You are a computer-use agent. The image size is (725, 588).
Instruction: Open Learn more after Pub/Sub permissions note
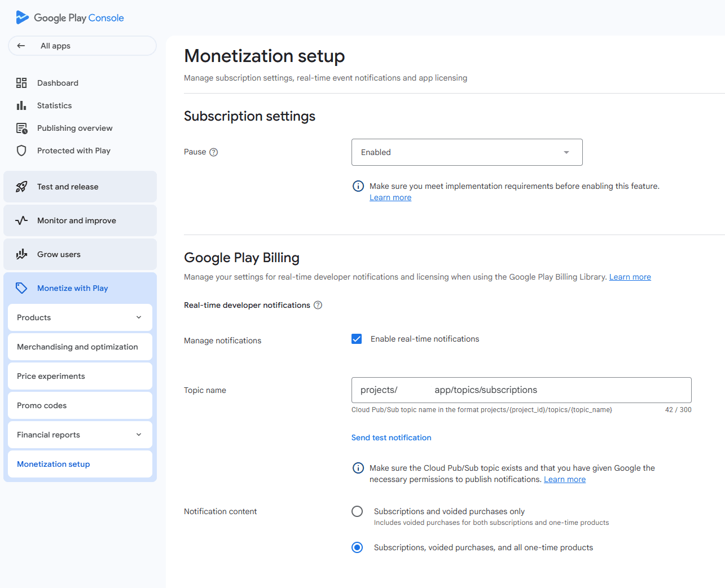565,479
